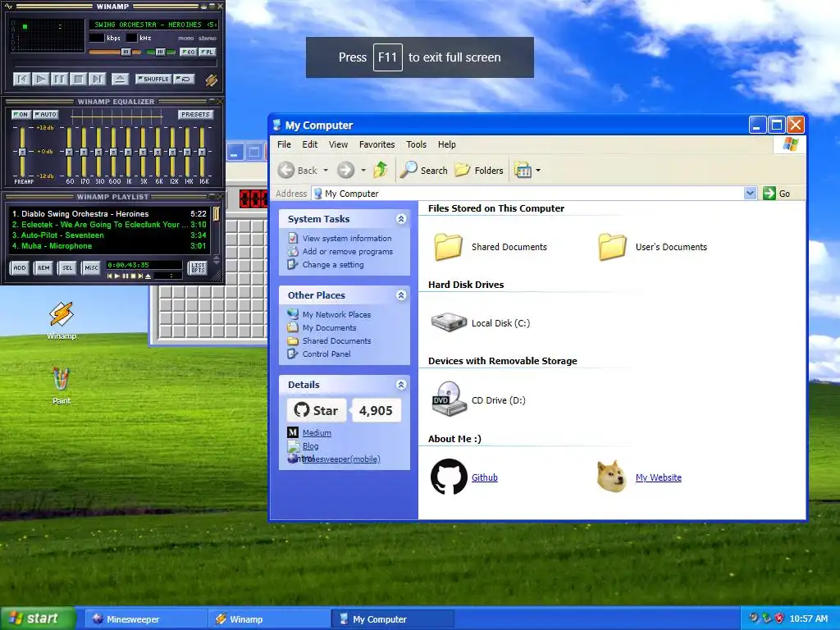Select the Local Disk (C:) drive icon
This screenshot has height=630, width=840.
coord(449,323)
